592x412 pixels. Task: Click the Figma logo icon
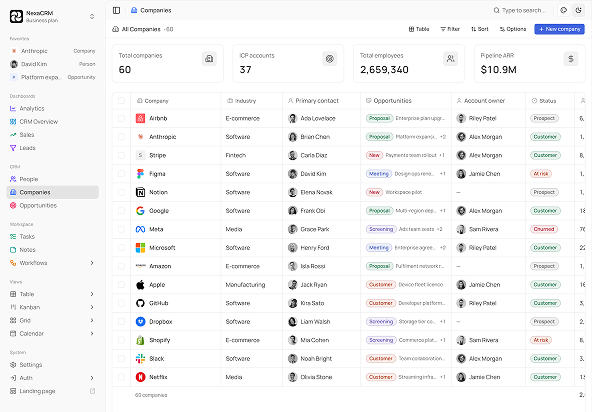(140, 174)
